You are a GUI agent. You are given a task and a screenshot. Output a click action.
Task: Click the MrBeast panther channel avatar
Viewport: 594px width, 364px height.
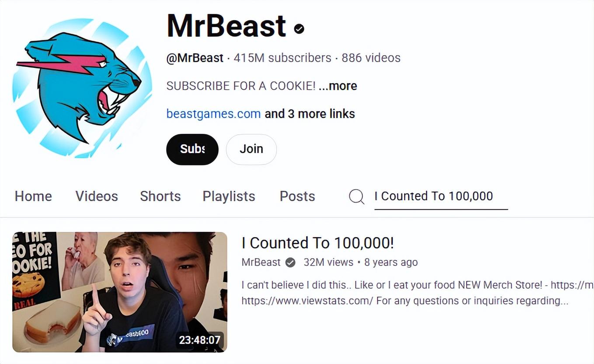pos(82,88)
